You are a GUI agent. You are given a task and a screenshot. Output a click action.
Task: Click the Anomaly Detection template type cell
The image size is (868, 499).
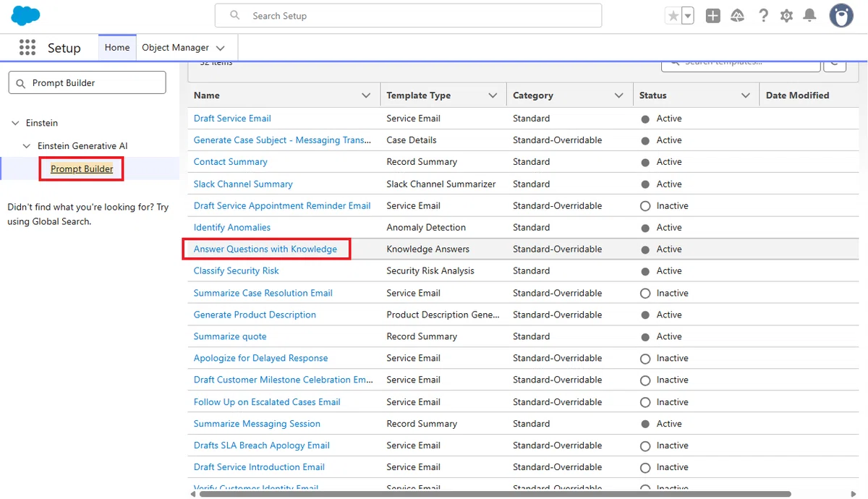pos(426,228)
